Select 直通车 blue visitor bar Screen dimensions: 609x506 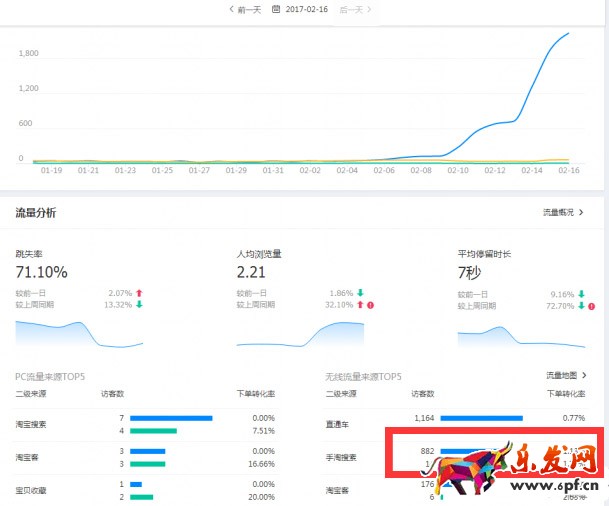[482, 418]
